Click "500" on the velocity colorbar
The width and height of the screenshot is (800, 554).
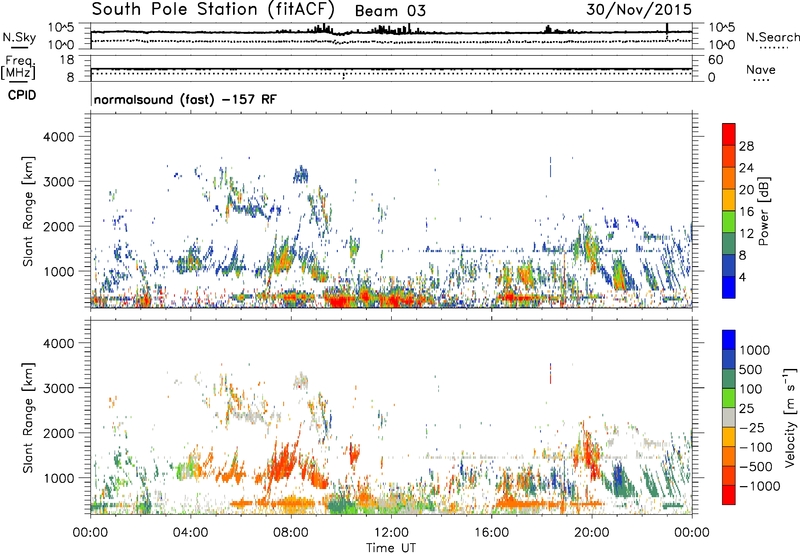pyautogui.click(x=751, y=370)
